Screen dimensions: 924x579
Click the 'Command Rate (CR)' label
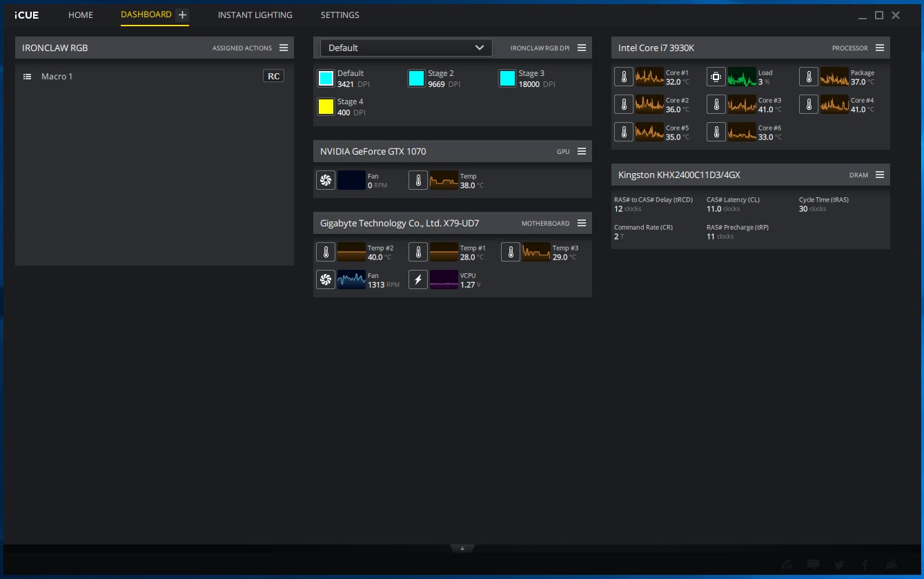pos(643,227)
